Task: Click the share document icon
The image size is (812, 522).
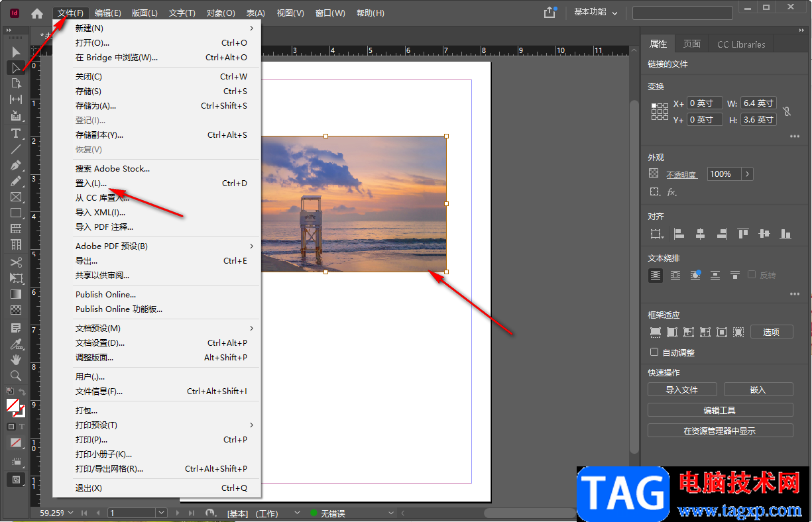Action: click(x=550, y=13)
